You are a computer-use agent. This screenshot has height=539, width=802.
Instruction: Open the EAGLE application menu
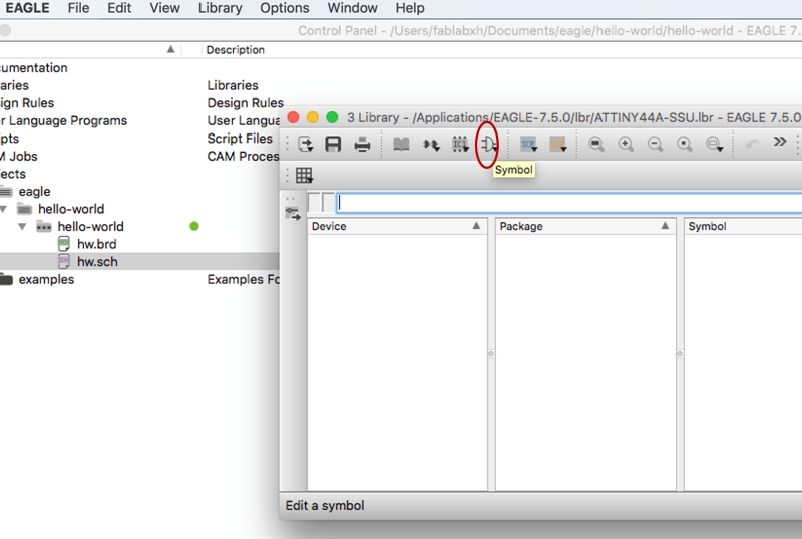(27, 8)
